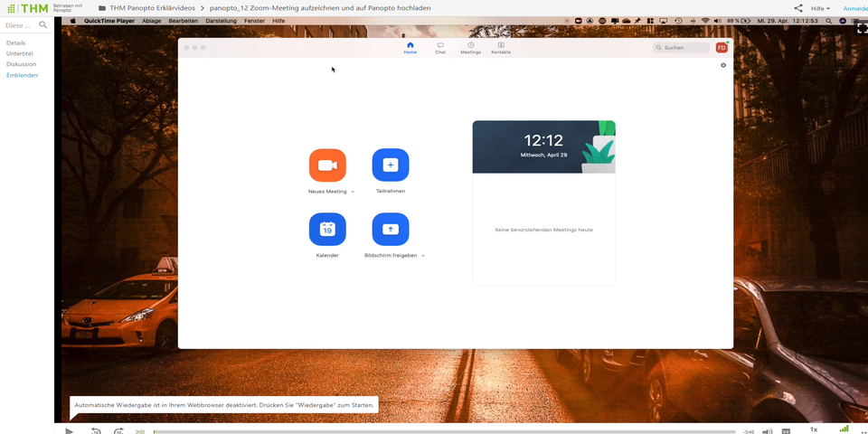
Task: Click the Bildschirm freigeben upload icon
Action: point(391,229)
